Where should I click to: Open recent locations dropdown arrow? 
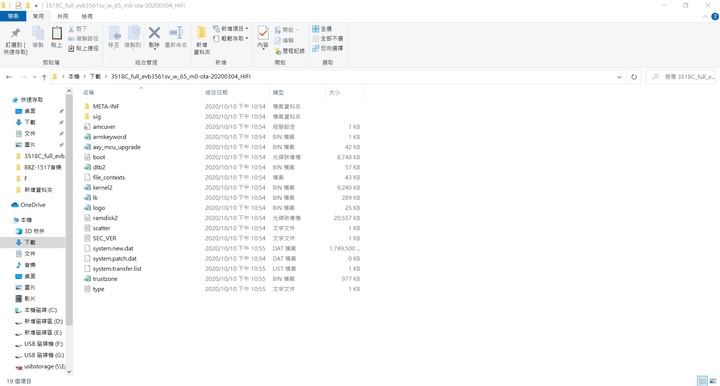[x=34, y=77]
